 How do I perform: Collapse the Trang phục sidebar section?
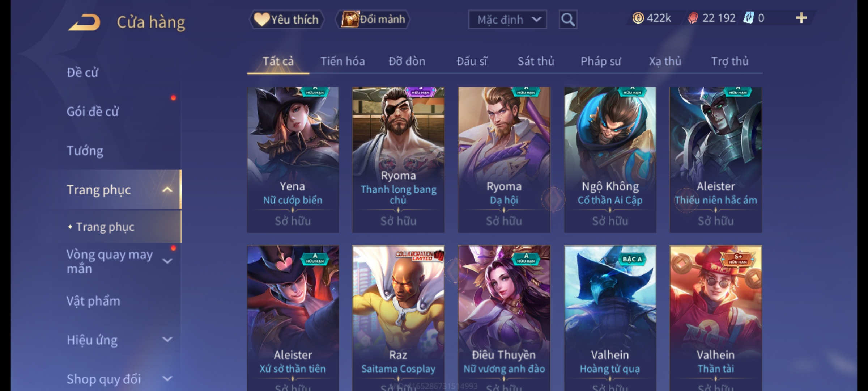(x=167, y=190)
